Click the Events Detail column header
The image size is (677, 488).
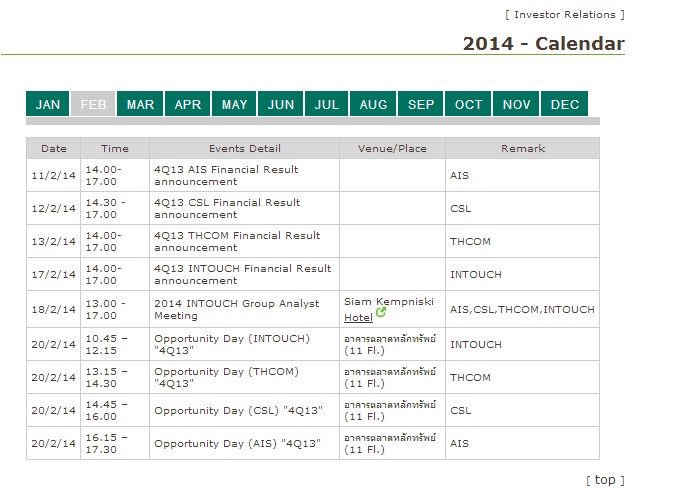(x=244, y=149)
